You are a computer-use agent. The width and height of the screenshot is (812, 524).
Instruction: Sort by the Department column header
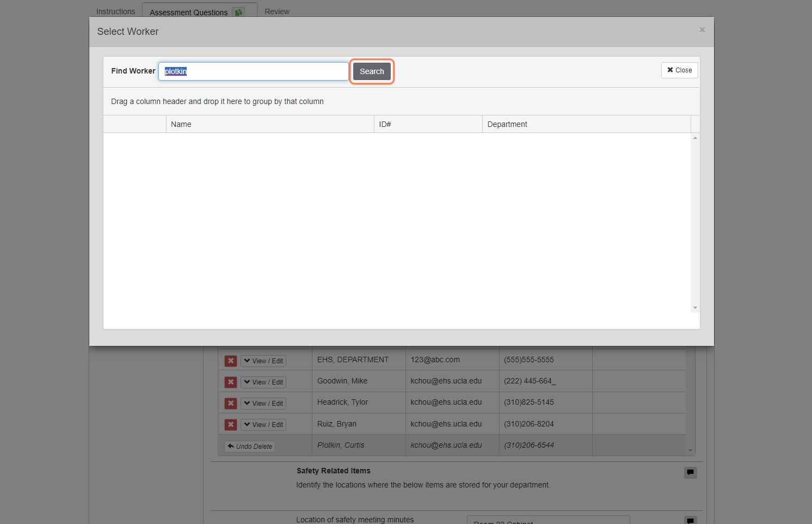587,124
